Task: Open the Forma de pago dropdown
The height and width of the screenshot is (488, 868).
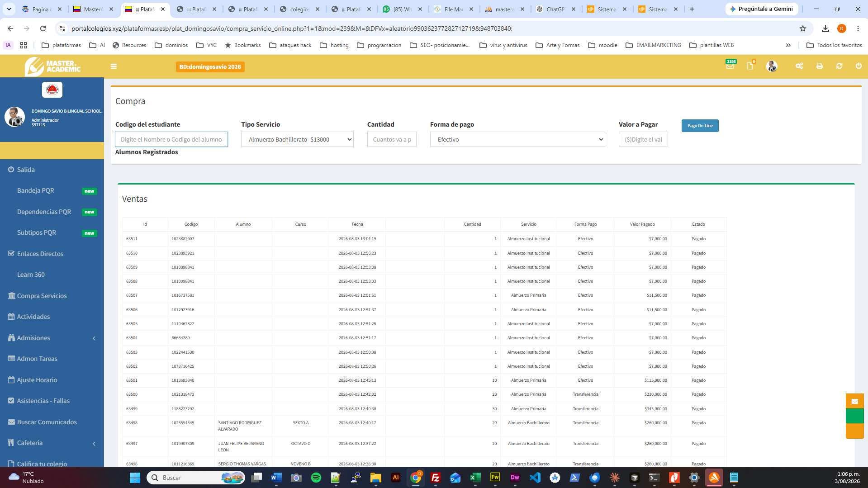Action: [x=517, y=139]
